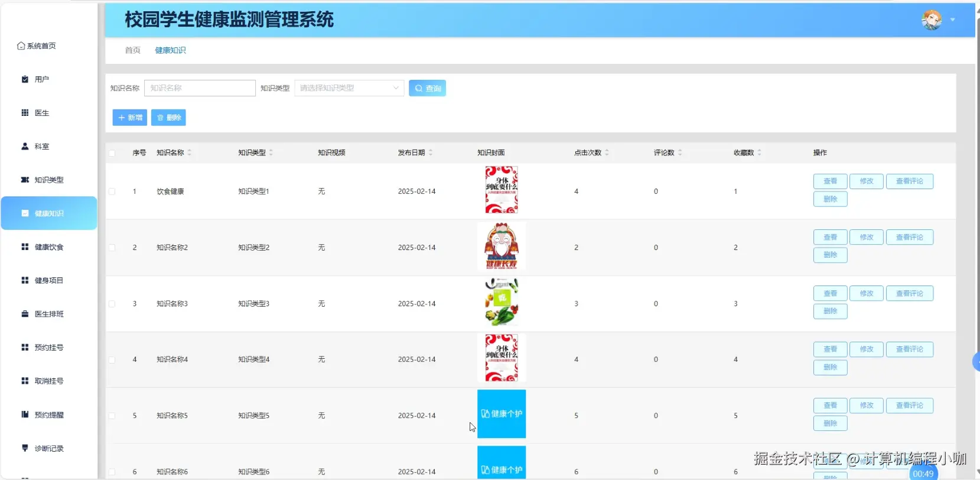The width and height of the screenshot is (980, 480).
Task: Focus the 知识名称 search input field
Action: click(200, 88)
